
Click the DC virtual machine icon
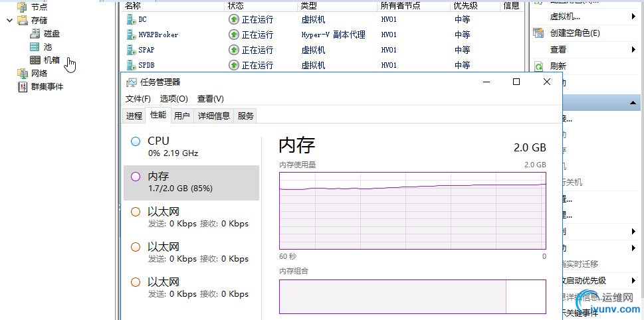click(131, 19)
